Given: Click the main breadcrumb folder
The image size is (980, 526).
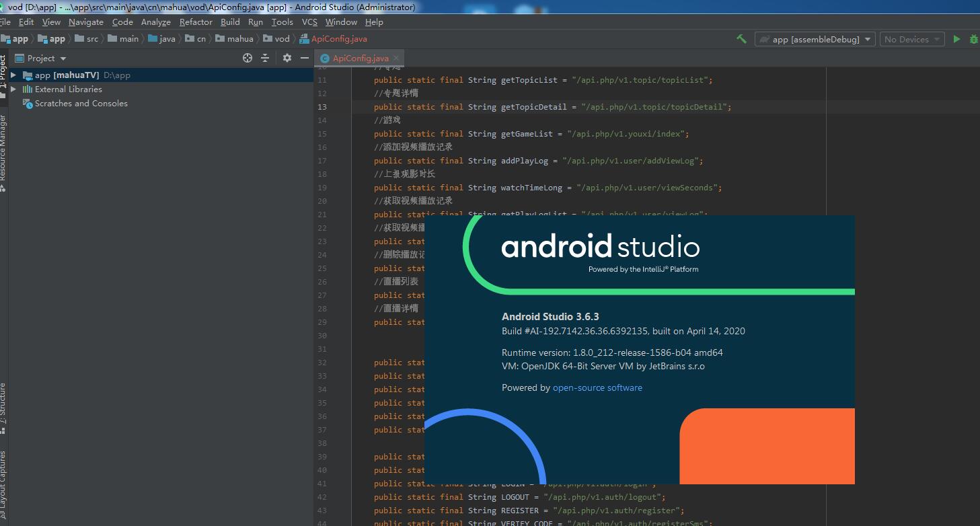Looking at the screenshot, I should [x=123, y=39].
